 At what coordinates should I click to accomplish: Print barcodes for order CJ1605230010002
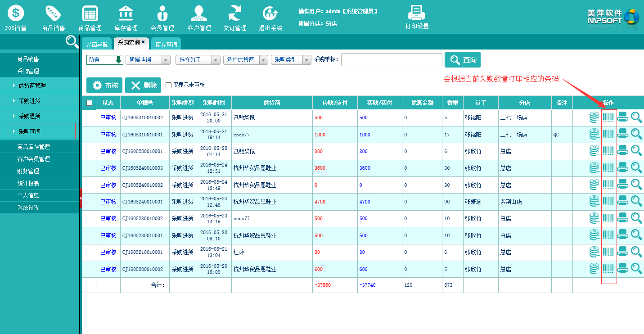point(609,218)
